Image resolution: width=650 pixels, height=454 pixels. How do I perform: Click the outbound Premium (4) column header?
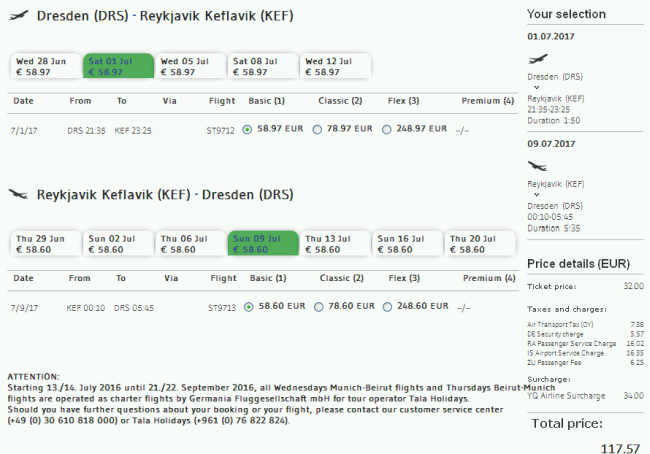click(488, 101)
